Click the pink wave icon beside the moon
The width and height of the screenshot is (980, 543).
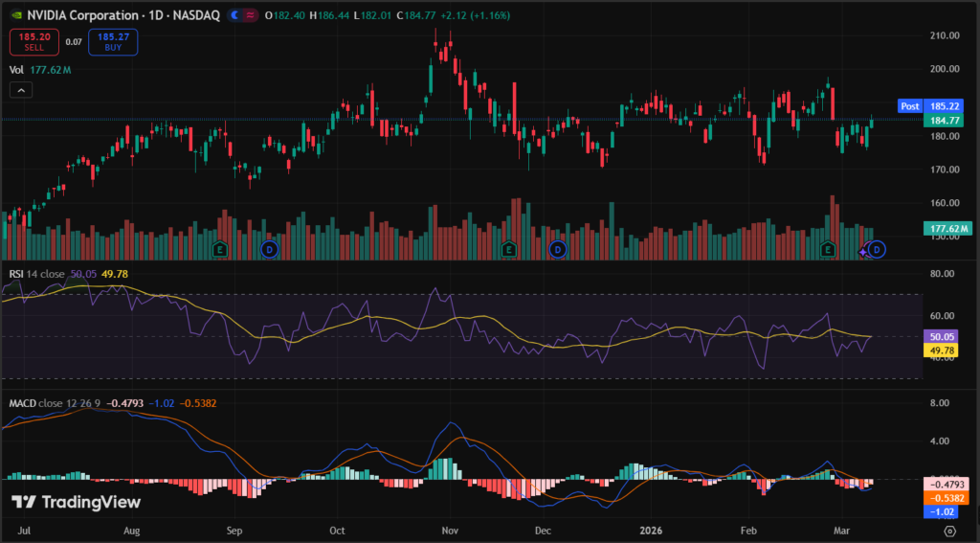253,15
